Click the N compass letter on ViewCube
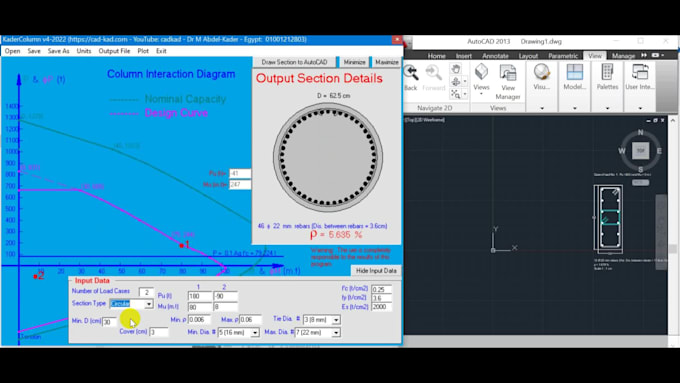680x383 pixels. tap(641, 132)
